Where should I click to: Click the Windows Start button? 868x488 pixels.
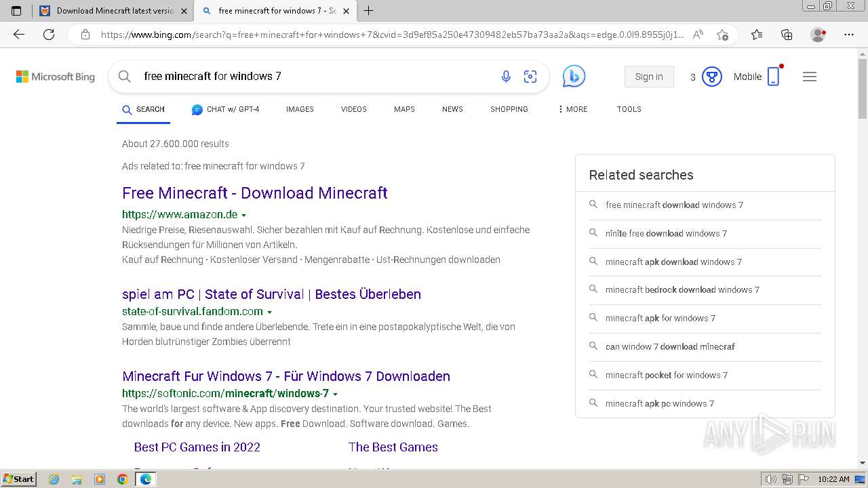pyautogui.click(x=19, y=479)
